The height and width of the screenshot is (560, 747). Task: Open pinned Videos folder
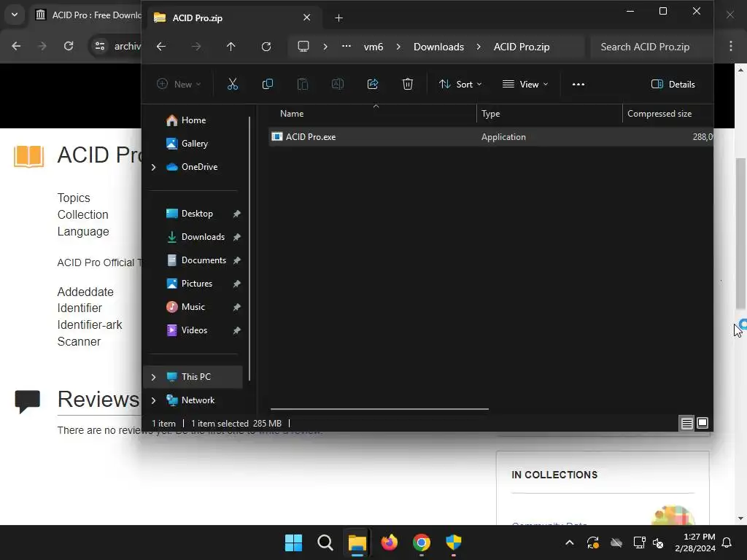(x=193, y=330)
